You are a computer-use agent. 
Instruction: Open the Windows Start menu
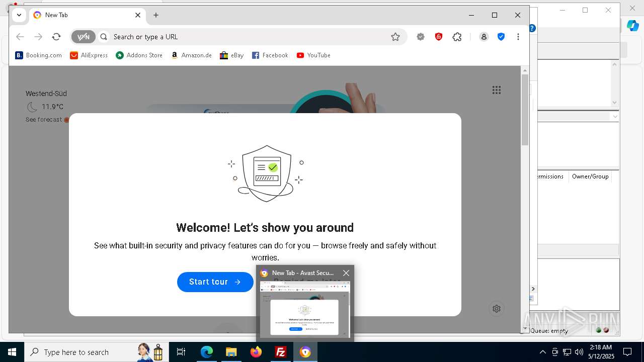pos(12,352)
